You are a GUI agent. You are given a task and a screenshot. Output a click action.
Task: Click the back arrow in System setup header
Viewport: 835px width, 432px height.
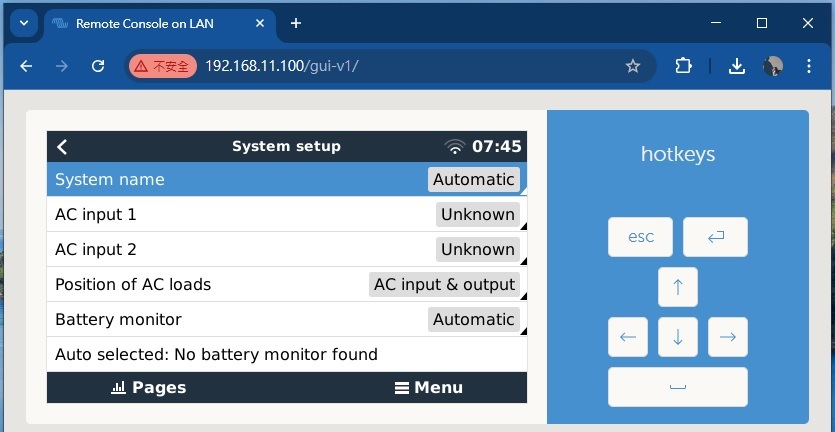point(62,147)
